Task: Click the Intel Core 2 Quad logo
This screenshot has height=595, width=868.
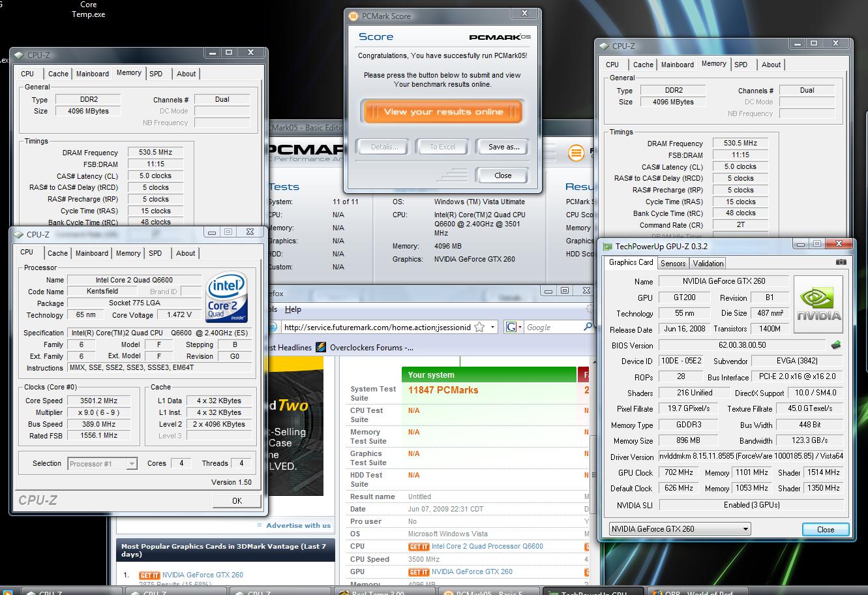Action: [226, 297]
